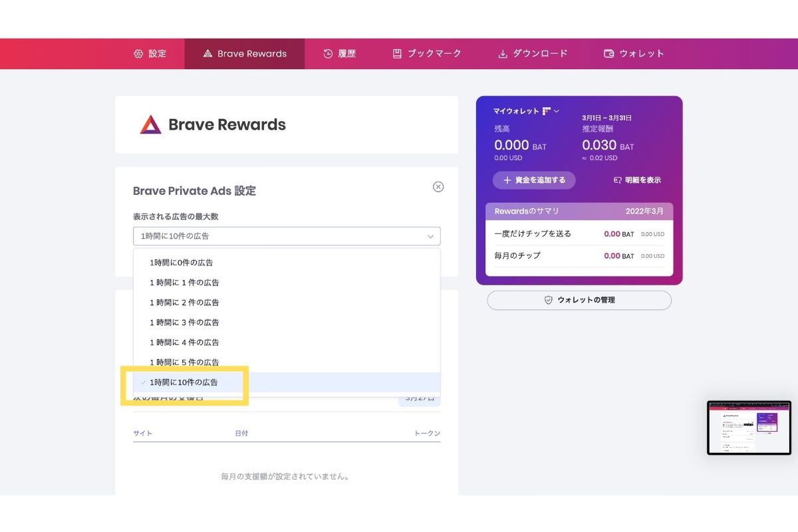798x532 pixels.
Task: Pick 1 時間に 3 件の広告 option
Action: coord(184,323)
